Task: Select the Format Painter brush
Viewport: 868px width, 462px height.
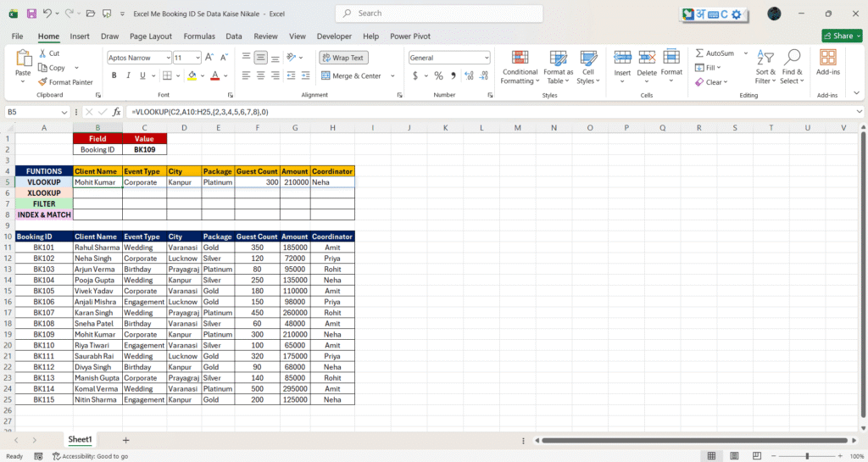Action: click(x=42, y=82)
